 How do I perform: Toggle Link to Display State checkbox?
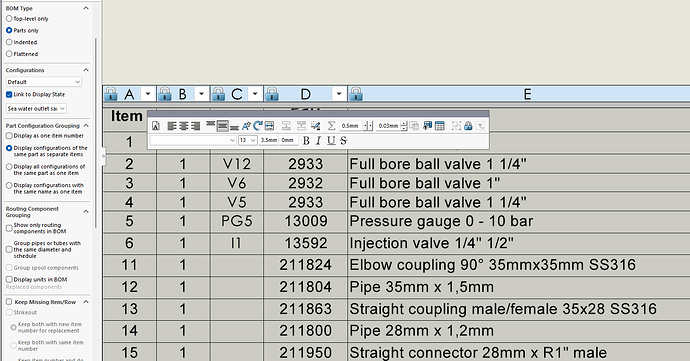[x=9, y=94]
